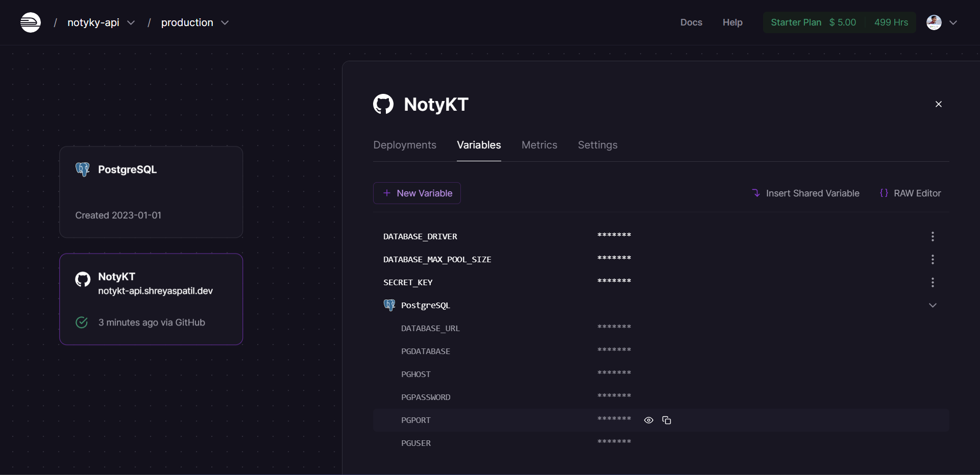Click masked value of SECRET_KEY
Viewport: 980px width, 475px height.
point(614,281)
